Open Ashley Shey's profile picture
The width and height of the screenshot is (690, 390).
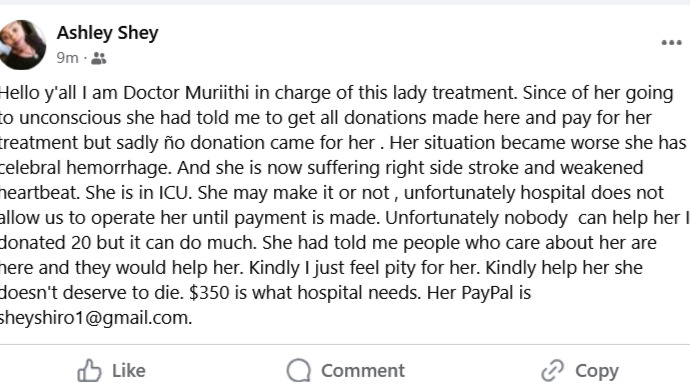coord(22,45)
